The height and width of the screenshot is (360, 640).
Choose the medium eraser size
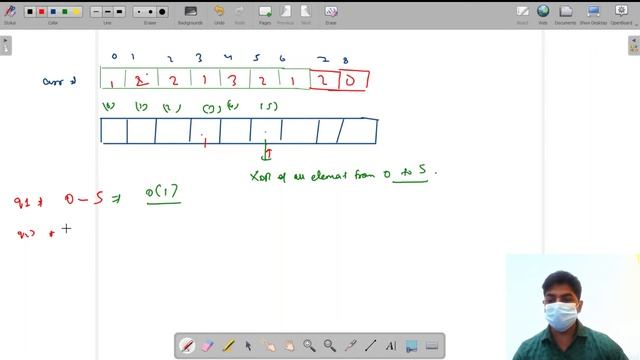pyautogui.click(x=151, y=12)
